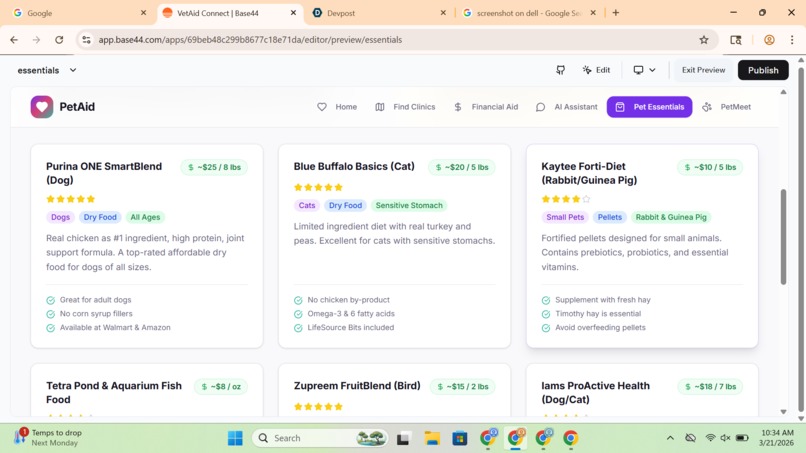Viewport: 806px width, 453px height.
Task: Click the site information icon in address bar
Action: pos(86,40)
